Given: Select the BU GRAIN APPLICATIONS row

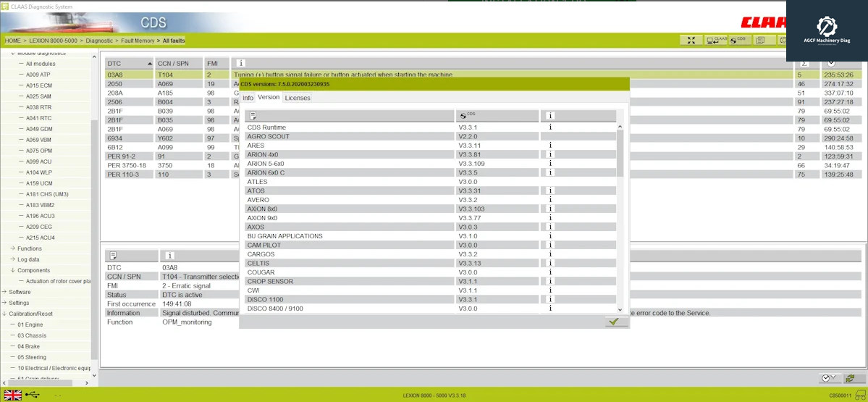Looking at the screenshot, I should point(430,236).
